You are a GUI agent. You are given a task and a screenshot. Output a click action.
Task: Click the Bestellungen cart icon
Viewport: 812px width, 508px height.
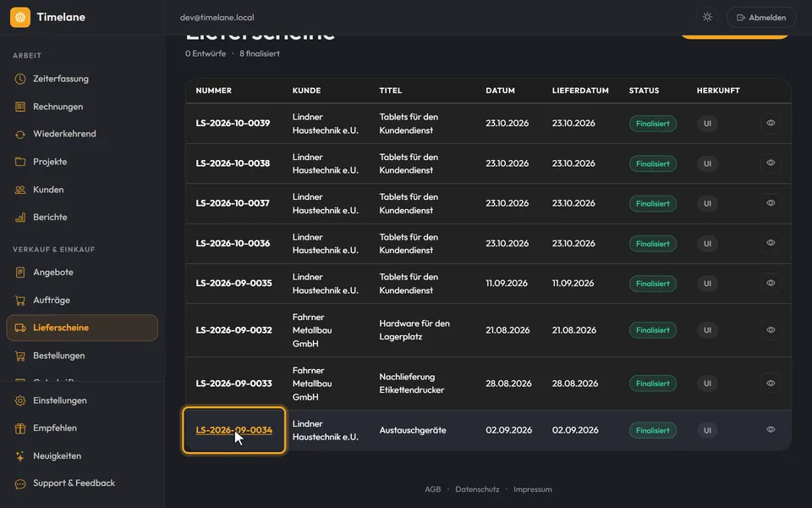(x=20, y=356)
